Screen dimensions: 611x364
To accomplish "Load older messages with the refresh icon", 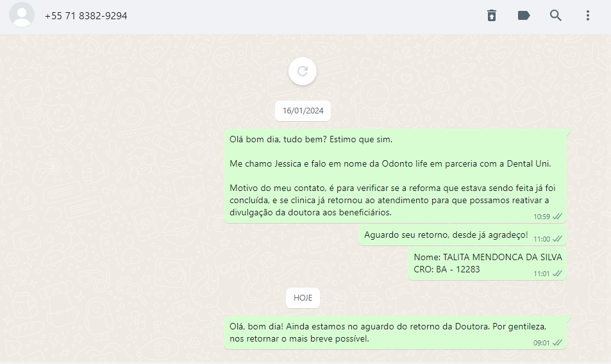I will click(303, 71).
